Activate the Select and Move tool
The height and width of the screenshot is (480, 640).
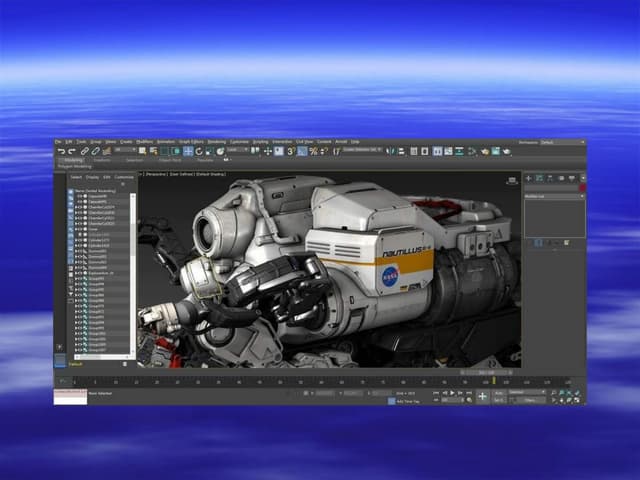186,151
